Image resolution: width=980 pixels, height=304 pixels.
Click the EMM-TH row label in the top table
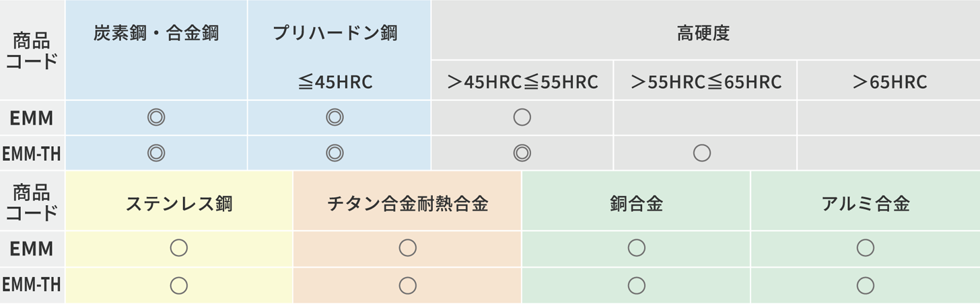click(x=32, y=154)
